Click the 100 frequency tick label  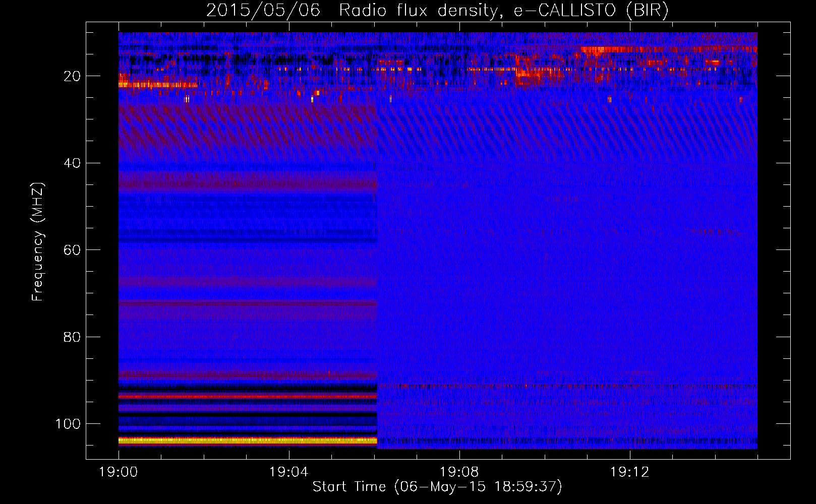coord(68,424)
